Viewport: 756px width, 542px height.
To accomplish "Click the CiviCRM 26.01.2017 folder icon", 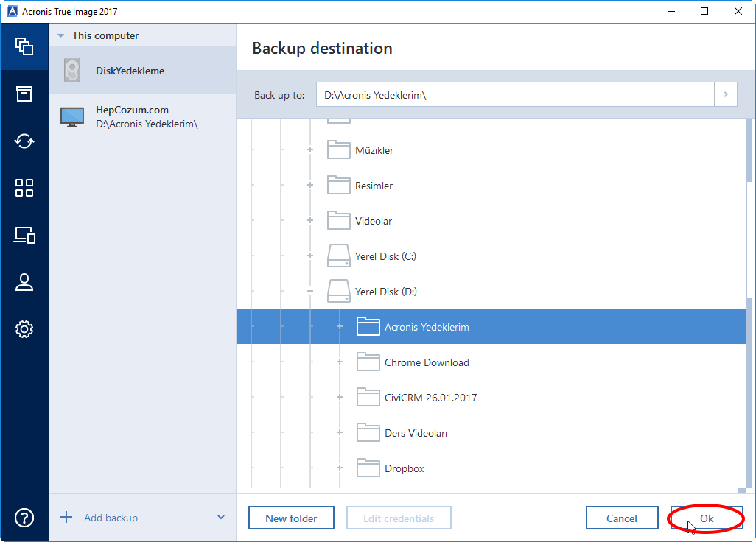I will tap(368, 398).
